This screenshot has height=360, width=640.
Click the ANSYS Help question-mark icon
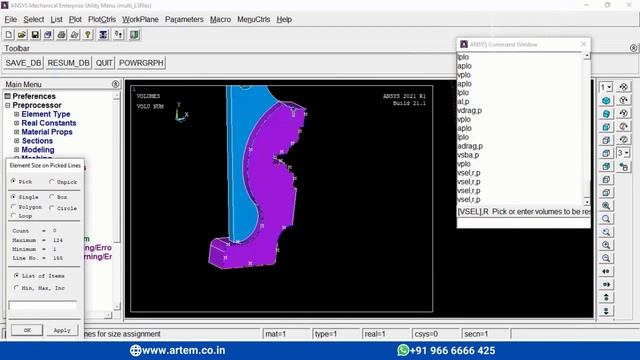(87, 35)
